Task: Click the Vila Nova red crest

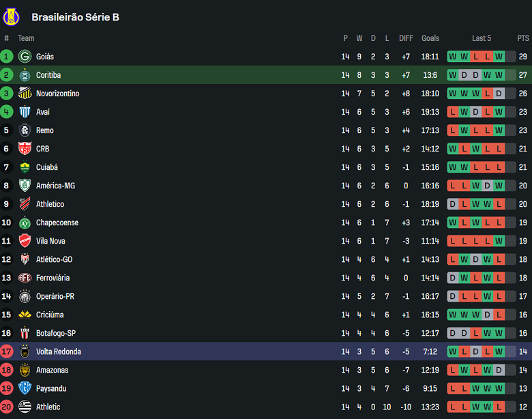Action: [25, 241]
